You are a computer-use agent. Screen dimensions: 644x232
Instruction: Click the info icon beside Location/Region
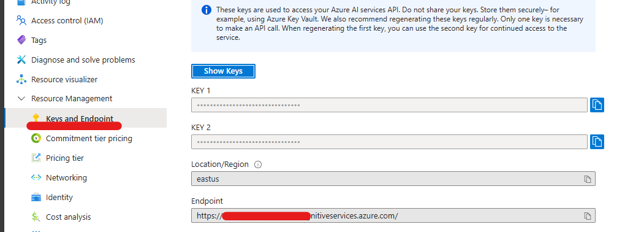pyautogui.click(x=258, y=164)
